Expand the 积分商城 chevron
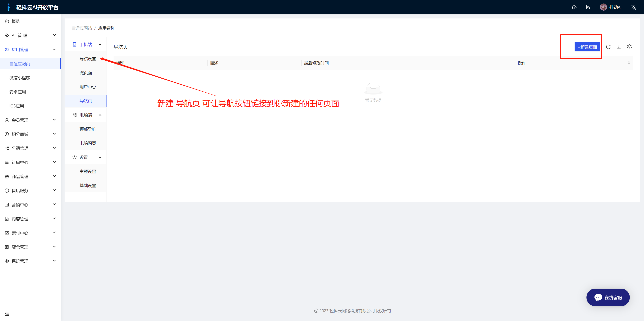Screen dimensions: 644x321 tap(55, 134)
